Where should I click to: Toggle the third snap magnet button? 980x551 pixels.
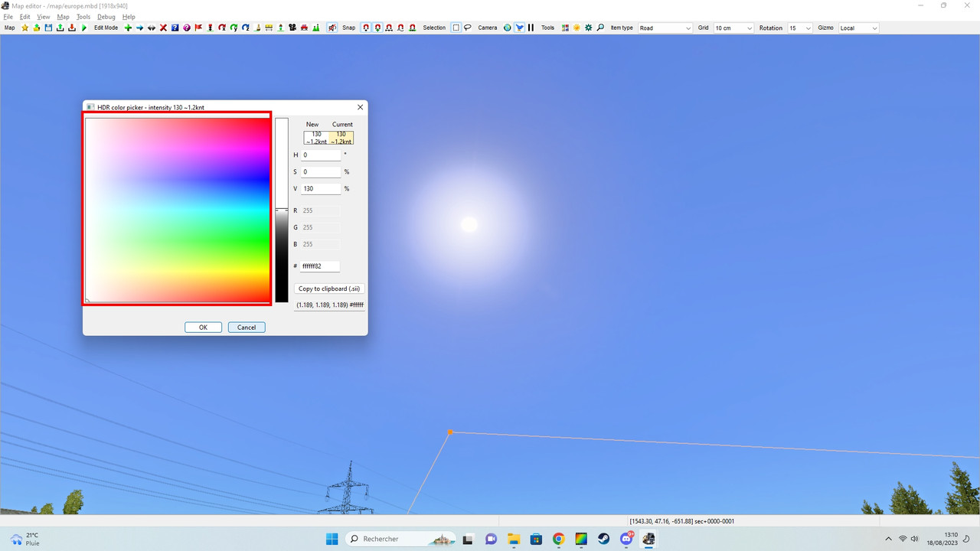[389, 28]
